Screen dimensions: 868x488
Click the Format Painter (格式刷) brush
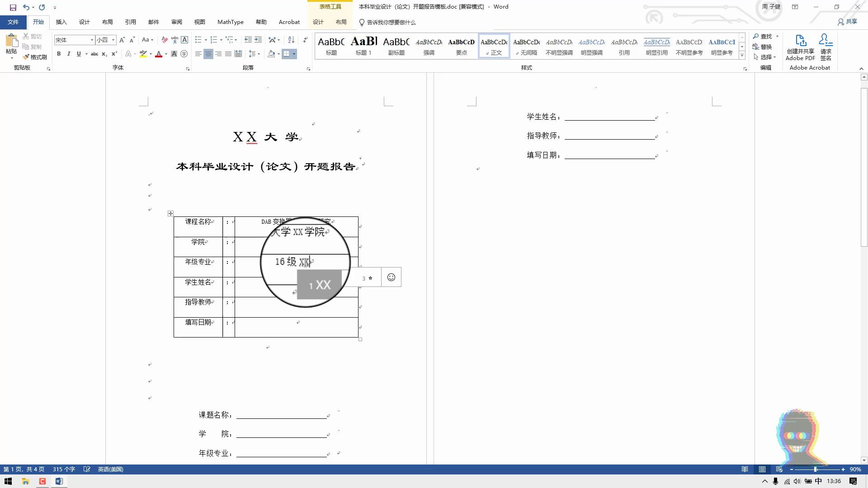tap(35, 57)
